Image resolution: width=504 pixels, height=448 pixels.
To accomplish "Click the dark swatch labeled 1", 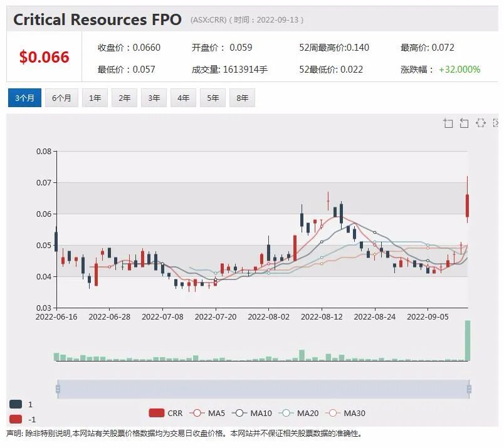I will (x=16, y=404).
